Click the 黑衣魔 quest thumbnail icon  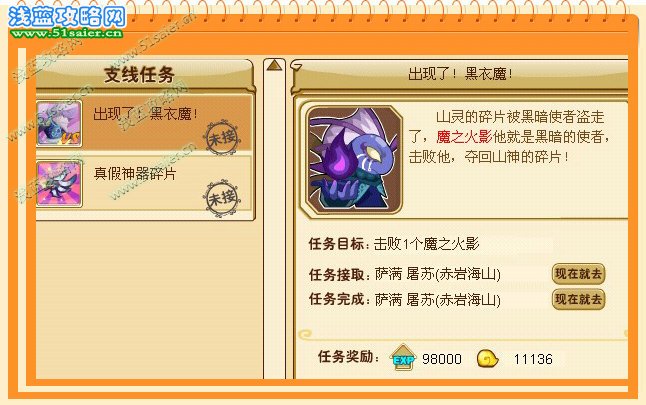tap(59, 124)
